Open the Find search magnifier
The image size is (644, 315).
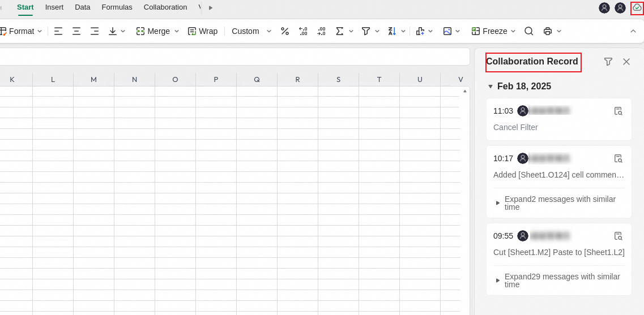[x=529, y=31]
